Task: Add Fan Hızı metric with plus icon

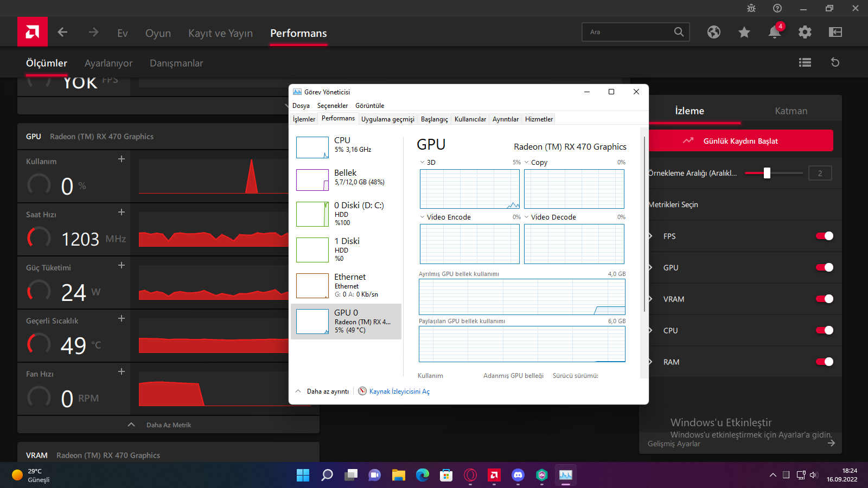Action: tap(122, 371)
